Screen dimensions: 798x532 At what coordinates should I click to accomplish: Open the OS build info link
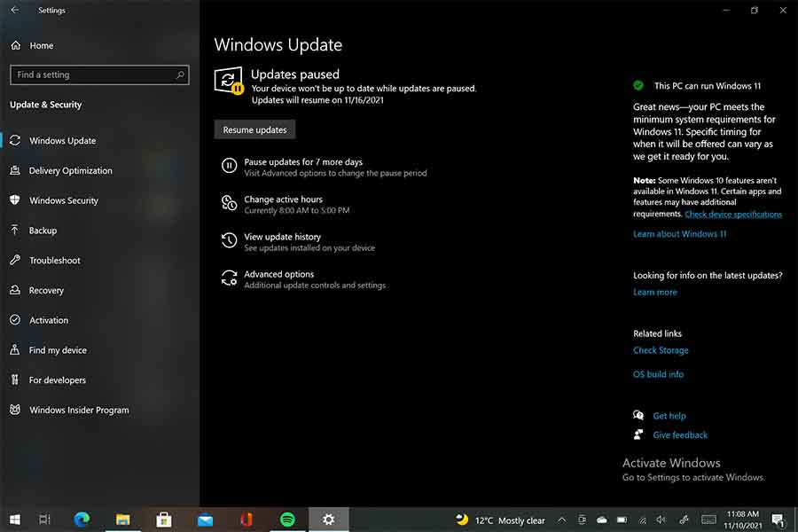(658, 374)
